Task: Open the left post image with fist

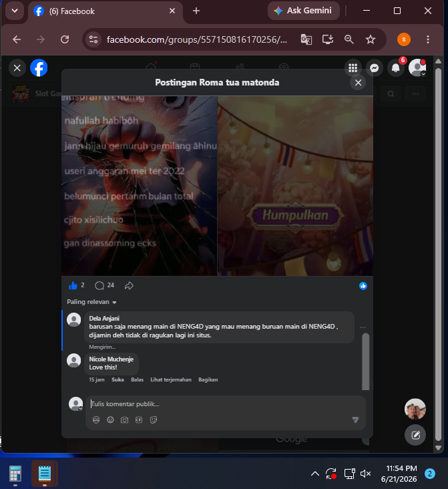Action: click(x=139, y=186)
